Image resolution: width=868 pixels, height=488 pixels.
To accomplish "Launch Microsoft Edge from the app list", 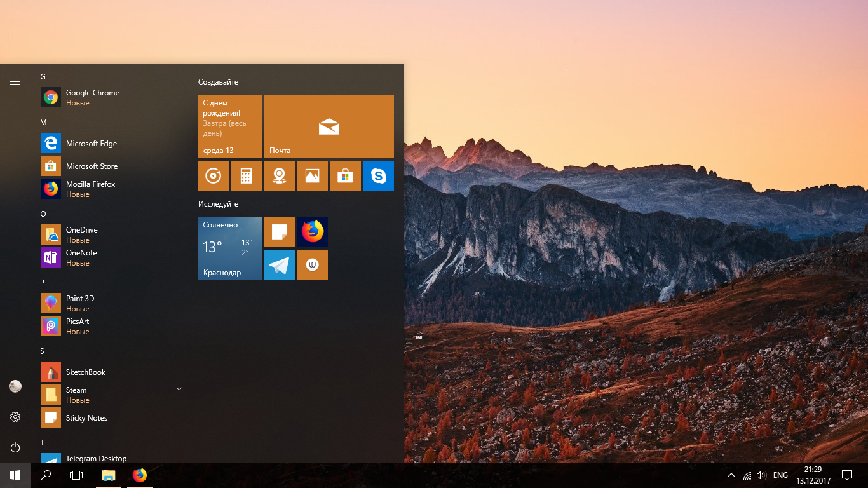I will pos(112,144).
